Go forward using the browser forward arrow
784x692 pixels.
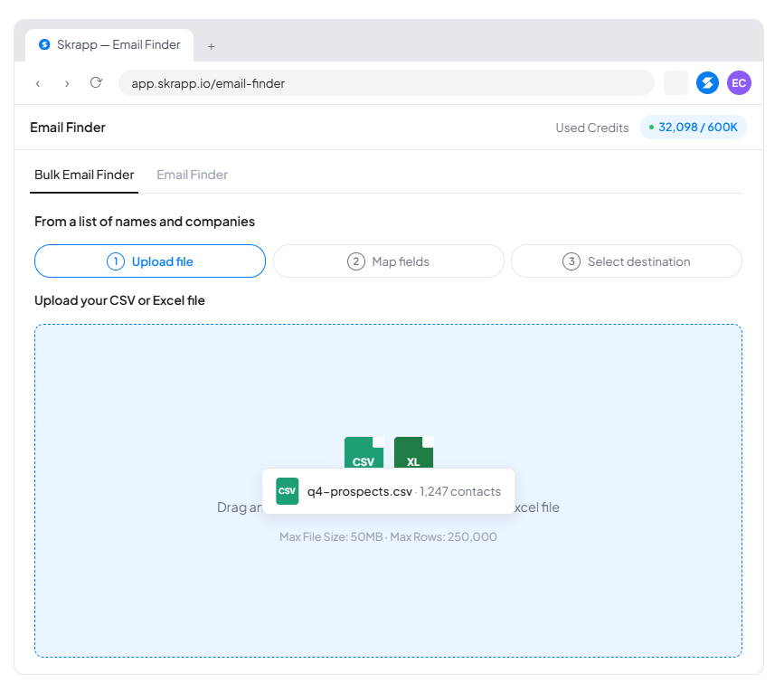pos(67,83)
